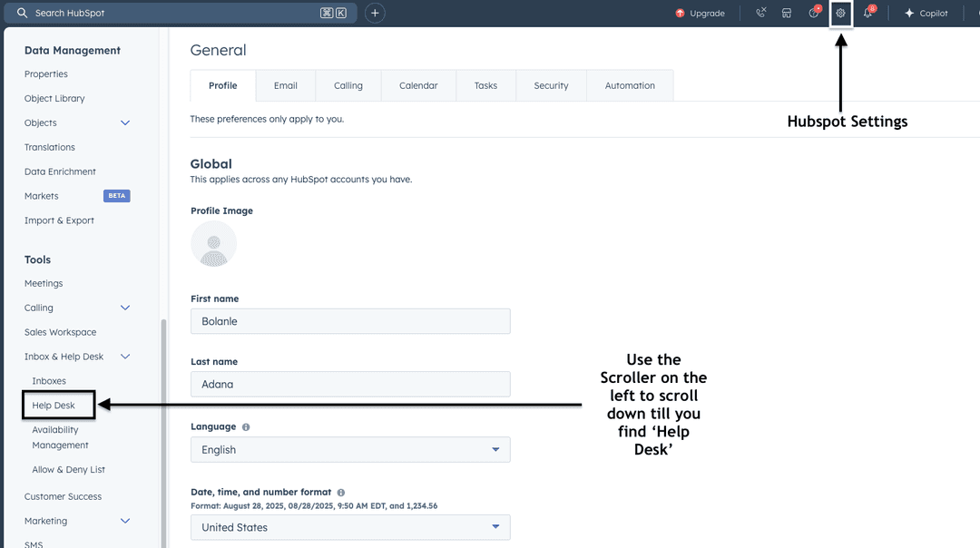Open the help question mark icon
The image size is (980, 548).
(x=814, y=14)
